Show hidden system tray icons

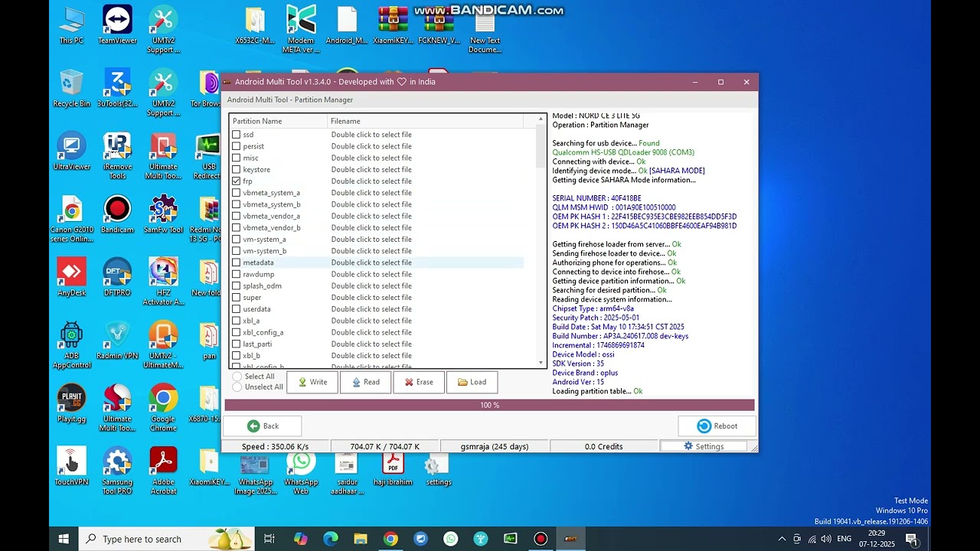(782, 539)
